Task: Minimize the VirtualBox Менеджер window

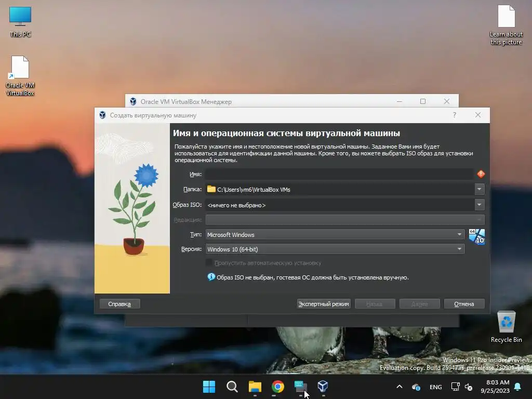Action: tap(400, 101)
